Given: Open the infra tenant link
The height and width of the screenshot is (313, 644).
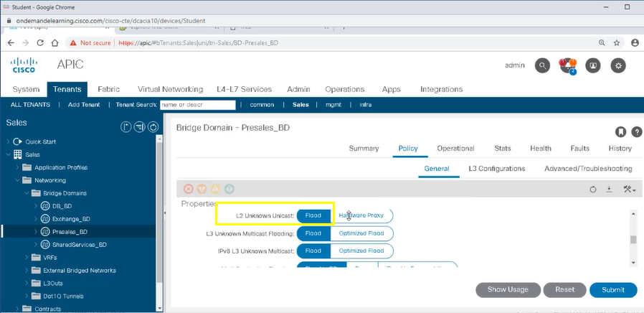Looking at the screenshot, I should 366,105.
